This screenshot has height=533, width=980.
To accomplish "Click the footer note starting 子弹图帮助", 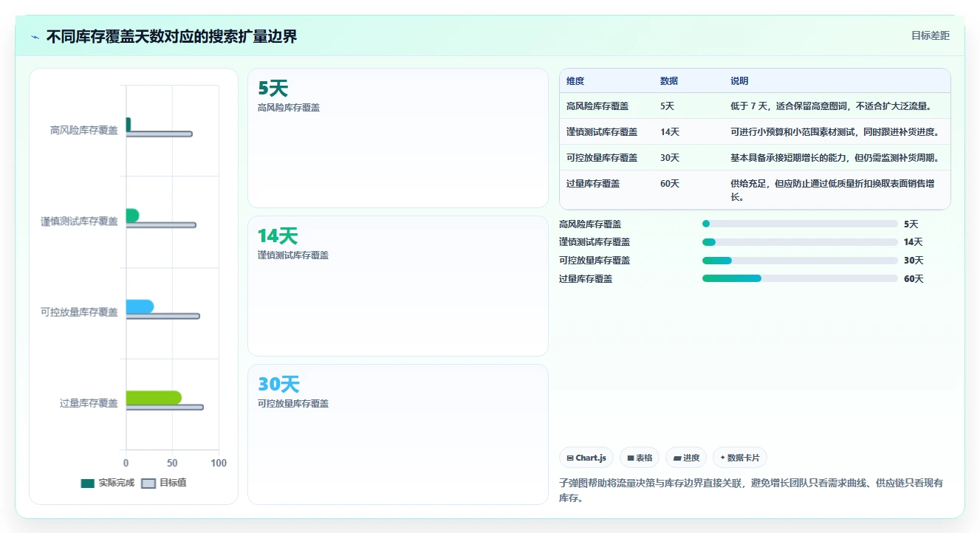I will click(751, 491).
